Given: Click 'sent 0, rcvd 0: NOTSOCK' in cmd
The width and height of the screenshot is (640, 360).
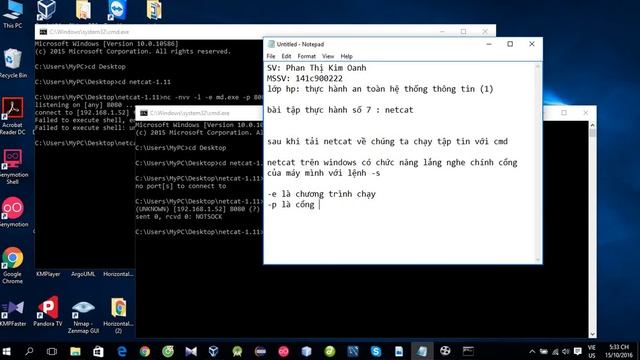Looking at the screenshot, I should tap(179, 217).
